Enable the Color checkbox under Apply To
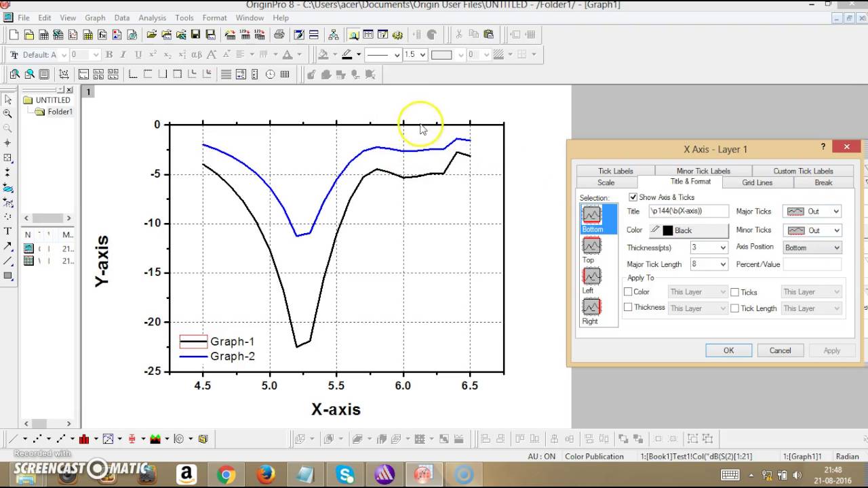Image resolution: width=868 pixels, height=488 pixels. 628,291
